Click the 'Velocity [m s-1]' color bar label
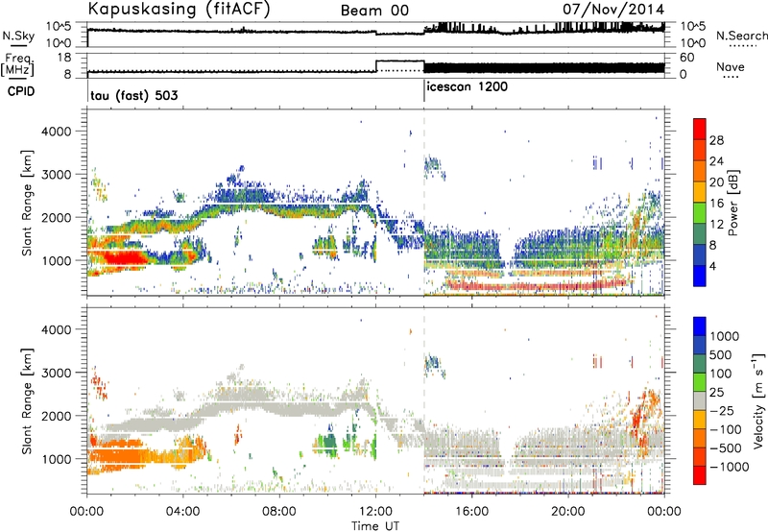This screenshot has width=768, height=532. [x=758, y=400]
